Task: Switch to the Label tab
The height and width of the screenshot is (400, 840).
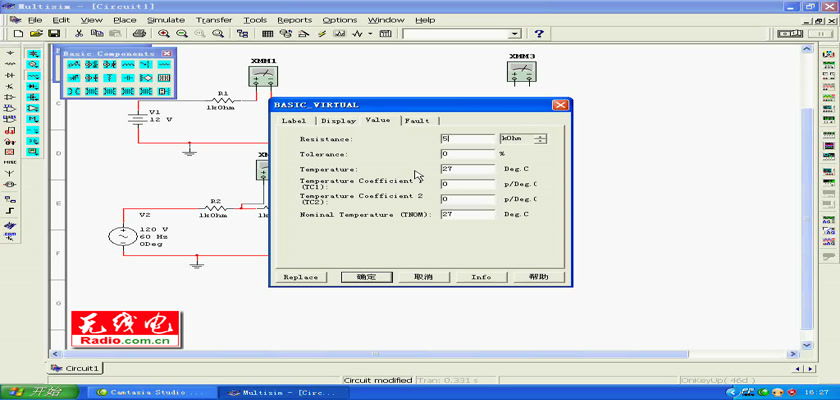Action: [x=294, y=120]
